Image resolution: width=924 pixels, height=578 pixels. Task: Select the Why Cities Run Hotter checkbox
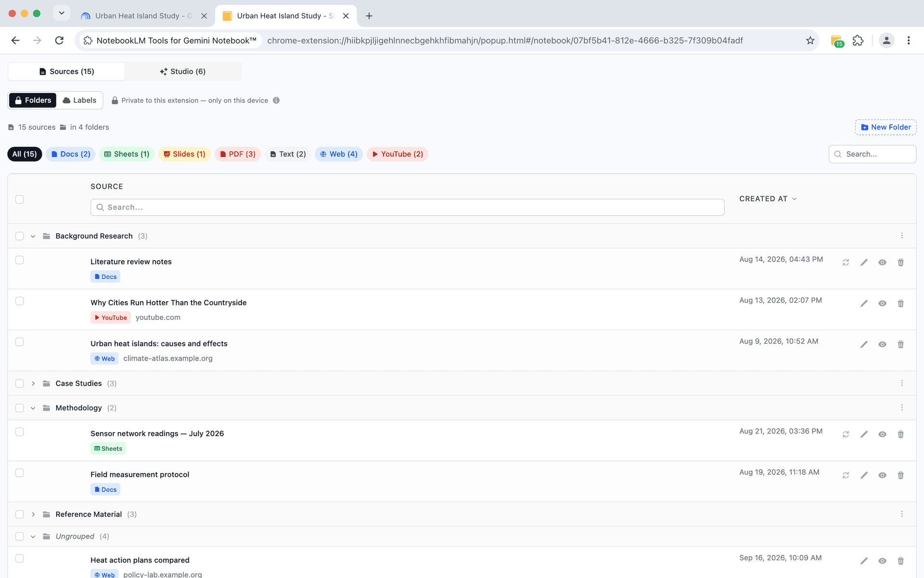(19, 301)
